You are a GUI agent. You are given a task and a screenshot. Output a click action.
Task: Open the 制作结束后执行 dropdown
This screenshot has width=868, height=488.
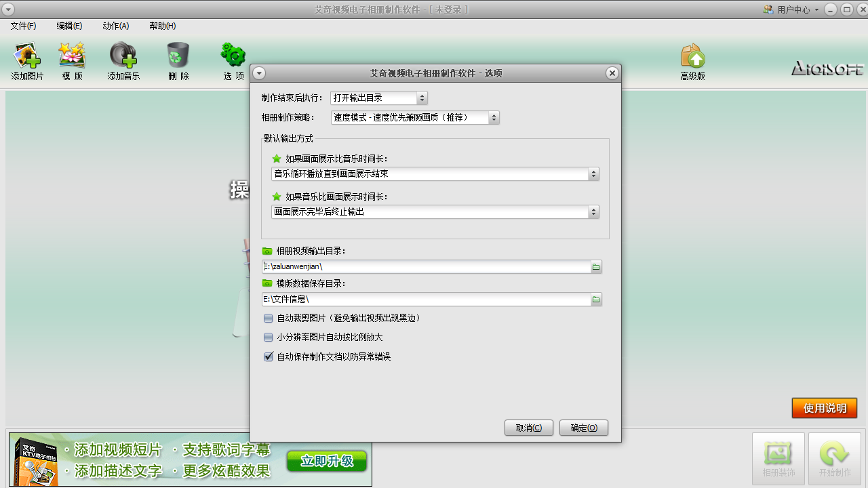pos(422,98)
